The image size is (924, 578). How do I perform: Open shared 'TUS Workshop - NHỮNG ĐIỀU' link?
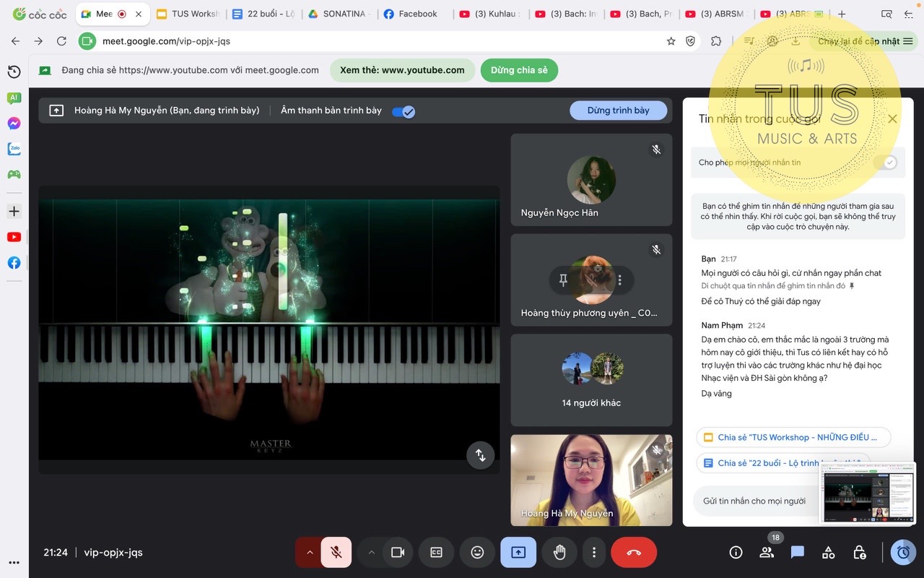[x=793, y=437]
